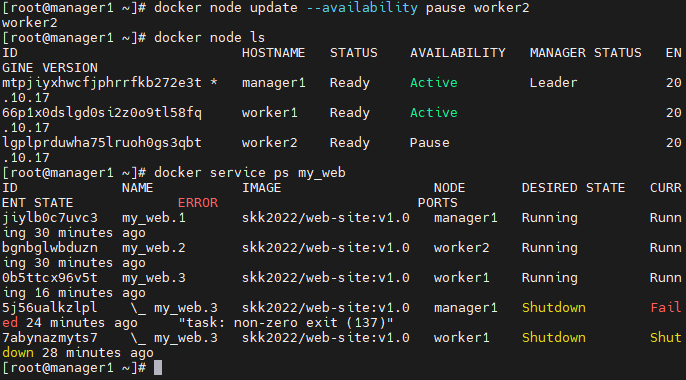Click the DESIRED STATE column header
686x380 pixels.
[x=573, y=188]
